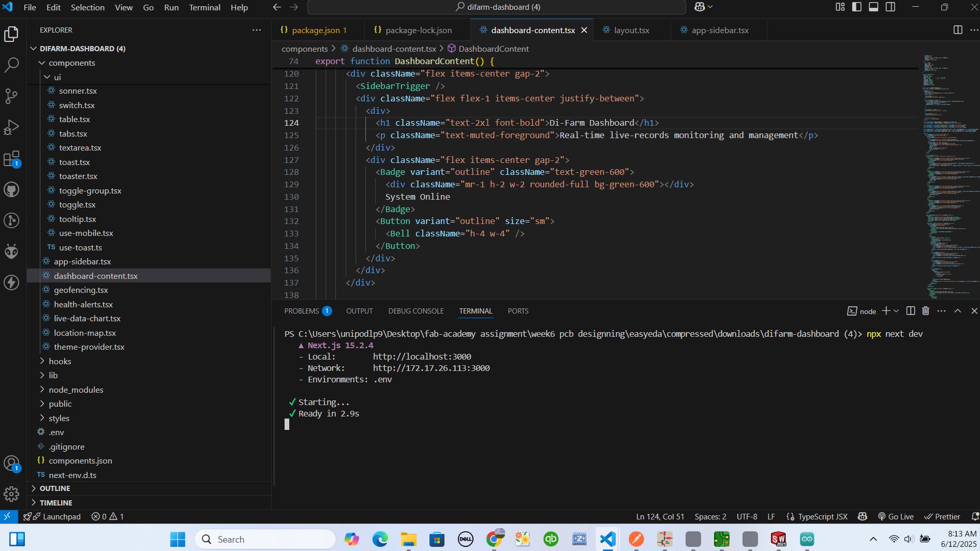Open Run and Debug view
Viewport: 980px width, 551px height.
tap(11, 127)
